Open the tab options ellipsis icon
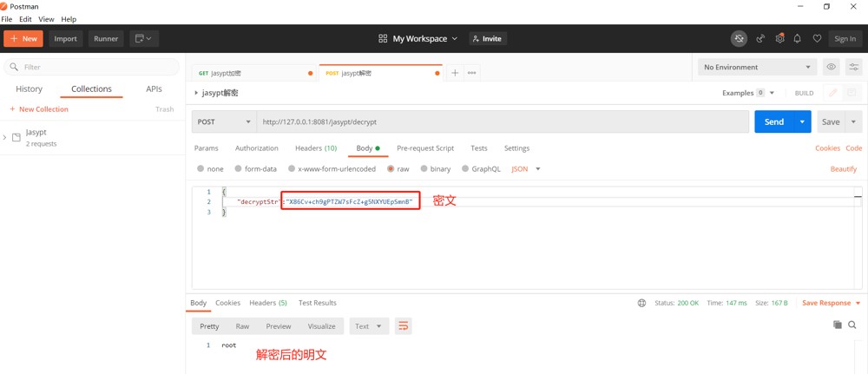This screenshot has width=868, height=374. [471, 73]
